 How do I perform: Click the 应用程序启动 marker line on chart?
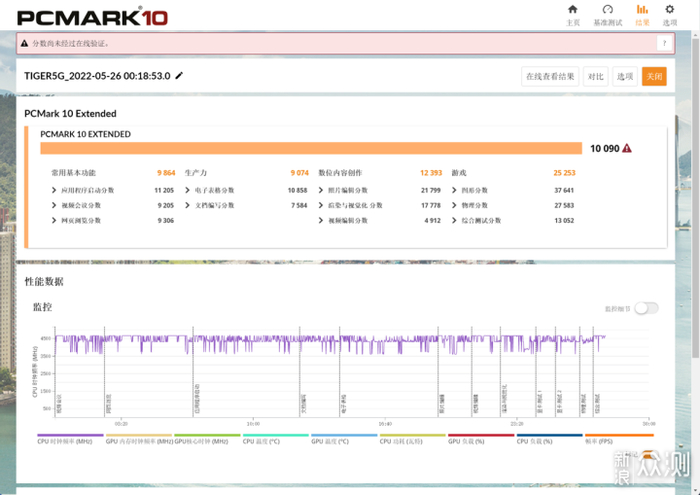(x=193, y=372)
